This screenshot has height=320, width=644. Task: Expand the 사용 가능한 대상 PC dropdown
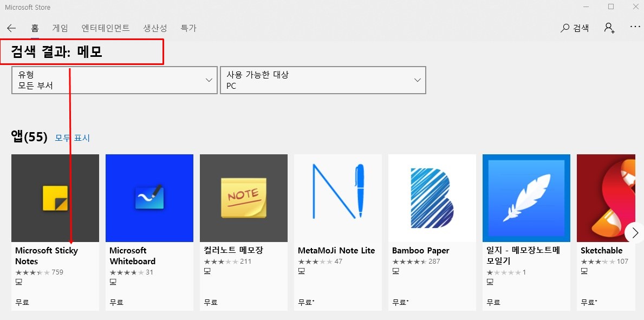[x=323, y=80]
